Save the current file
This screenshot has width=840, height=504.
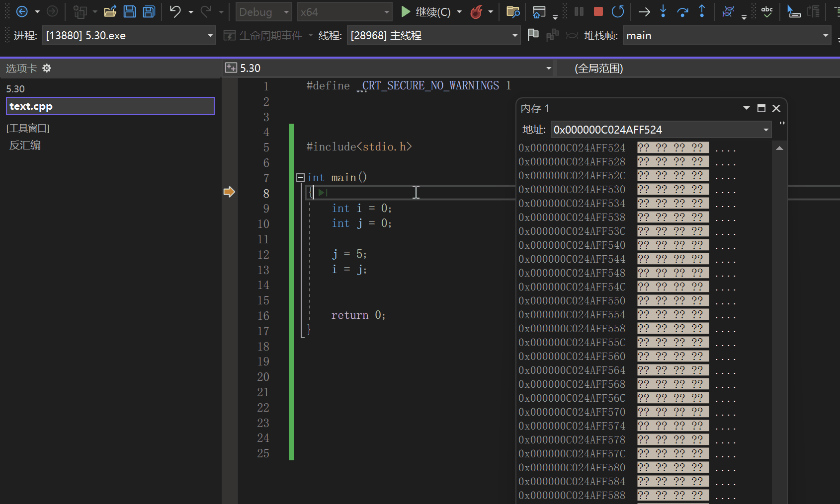coord(130,11)
